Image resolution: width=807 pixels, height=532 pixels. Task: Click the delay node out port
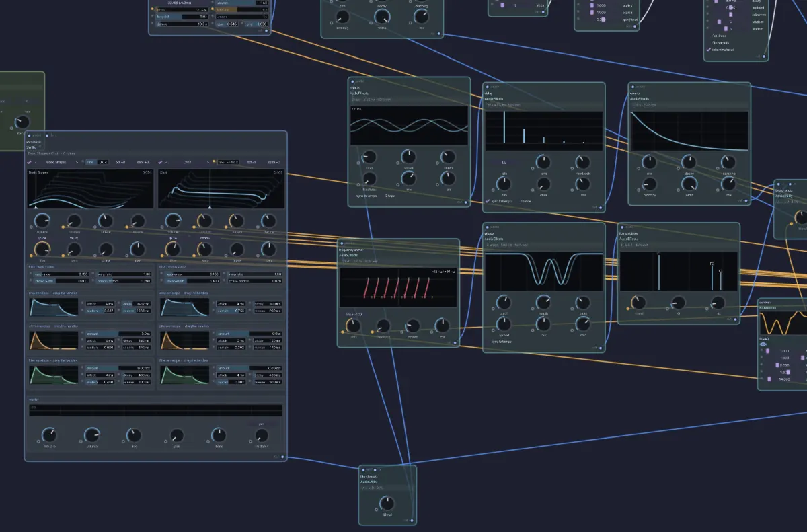click(601, 207)
